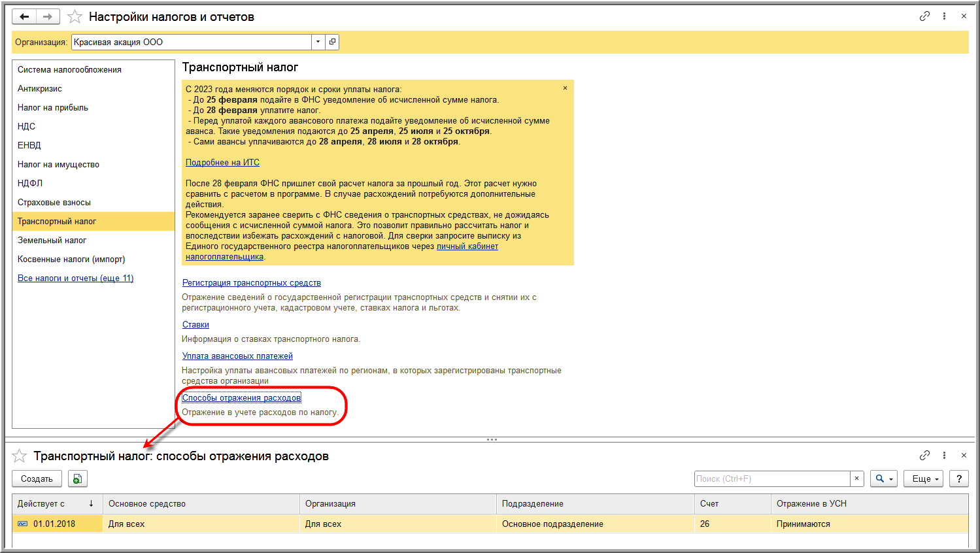Sort by Действует с column header
980x553 pixels.
(58, 503)
